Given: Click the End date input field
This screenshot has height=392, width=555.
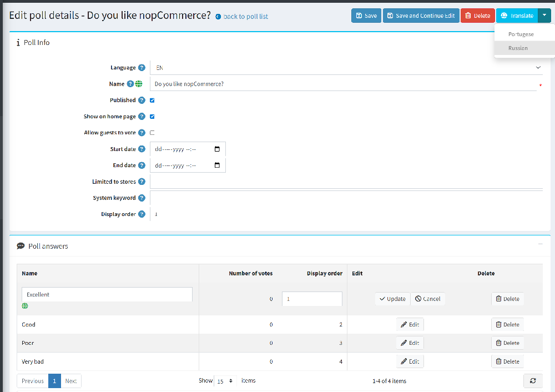Looking at the screenshot, I should tap(188, 165).
